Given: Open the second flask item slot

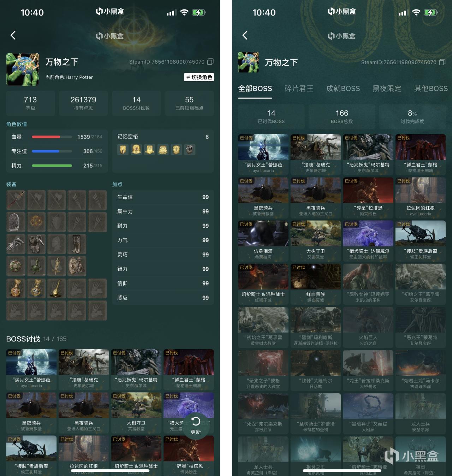Looking at the screenshot, I should point(36,288).
